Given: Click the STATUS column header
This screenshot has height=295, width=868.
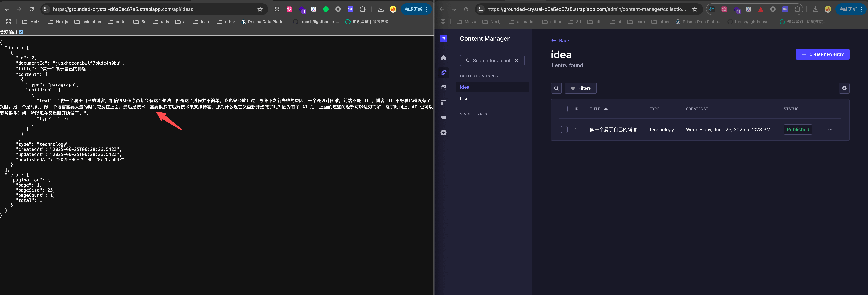Looking at the screenshot, I should (791, 109).
